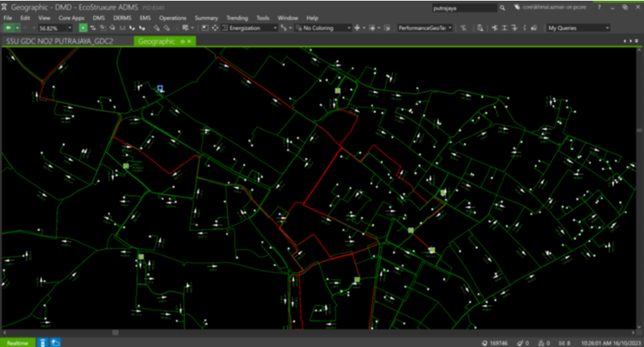The width and height of the screenshot is (644, 347).
Task: Click the putrajaya search field
Action: pos(465,8)
